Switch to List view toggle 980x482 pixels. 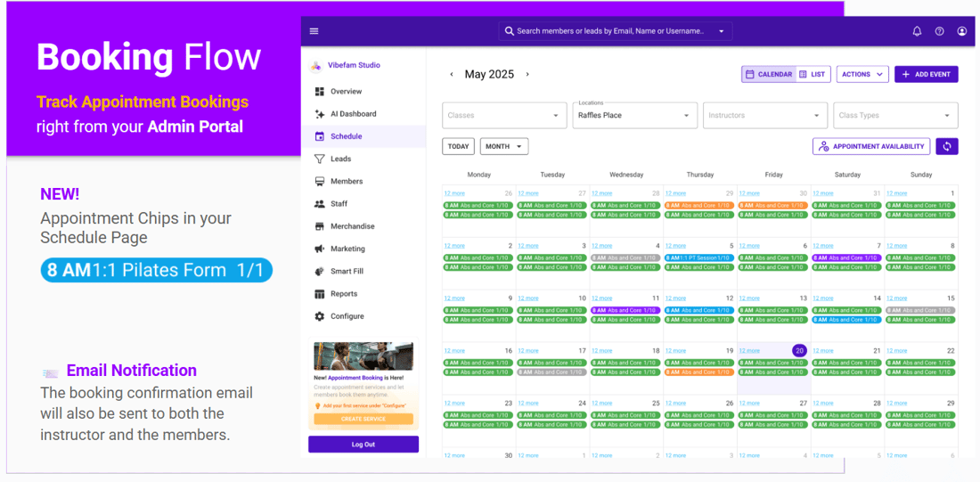coord(812,75)
